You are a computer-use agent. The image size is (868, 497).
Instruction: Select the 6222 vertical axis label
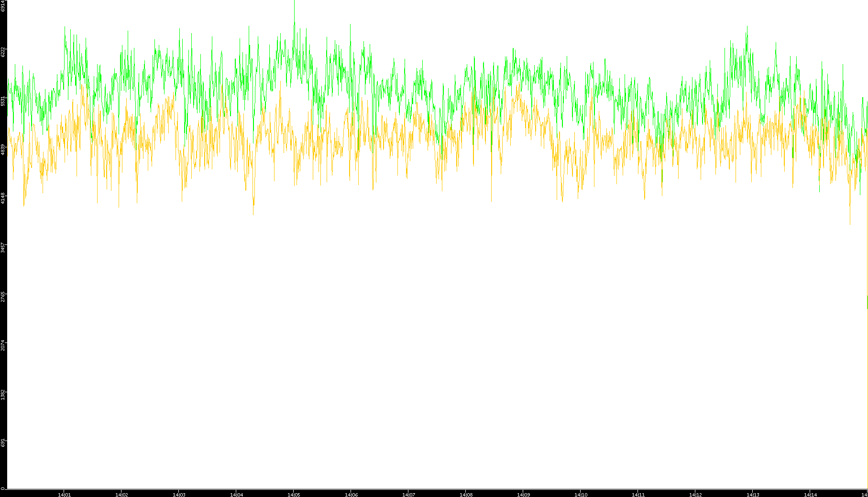[3, 52]
